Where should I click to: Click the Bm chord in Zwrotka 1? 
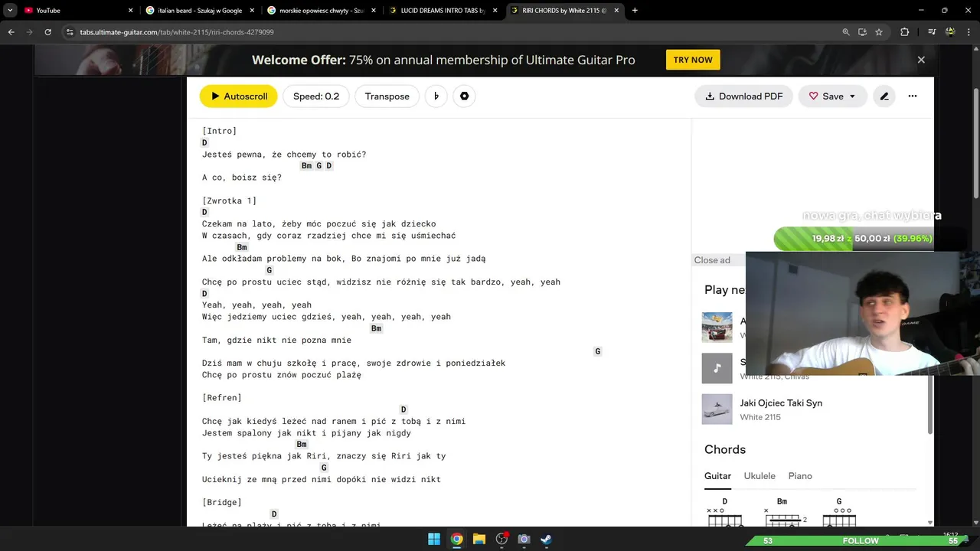click(242, 247)
